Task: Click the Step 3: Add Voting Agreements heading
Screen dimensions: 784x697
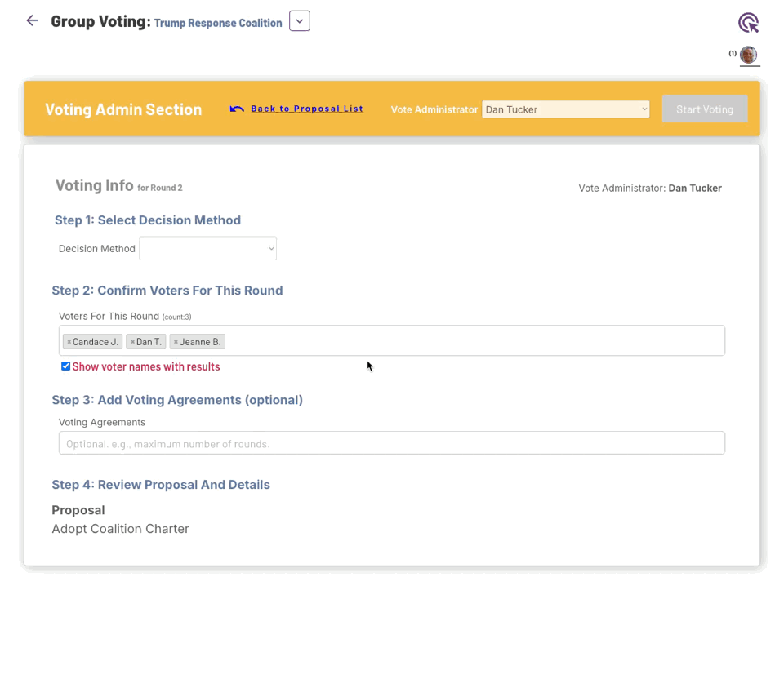Action: pyautogui.click(x=177, y=400)
